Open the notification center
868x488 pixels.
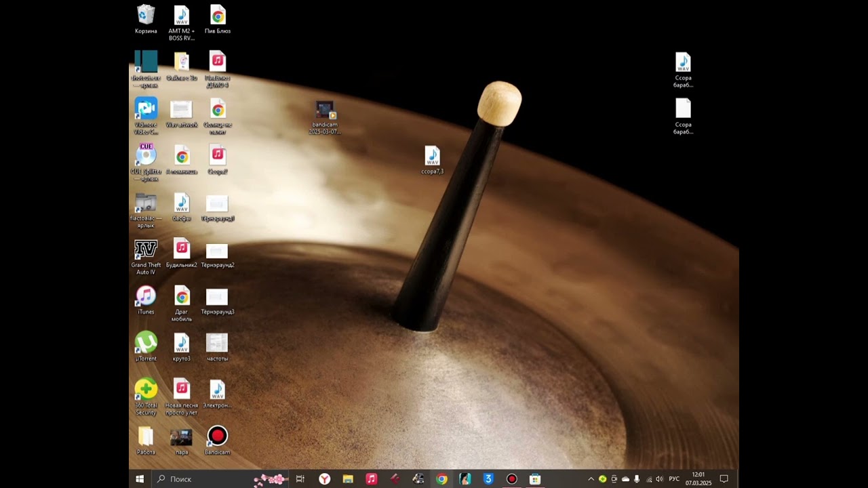724,479
